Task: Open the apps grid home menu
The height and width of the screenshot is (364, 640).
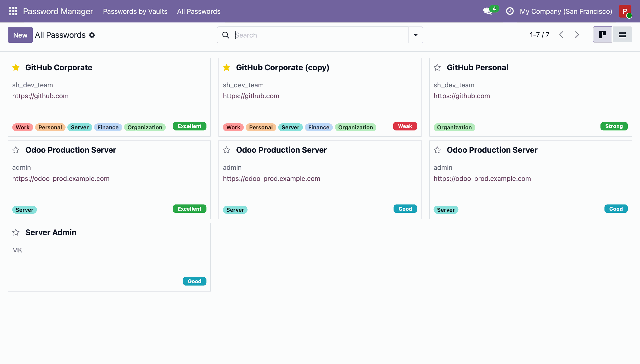Action: (13, 11)
